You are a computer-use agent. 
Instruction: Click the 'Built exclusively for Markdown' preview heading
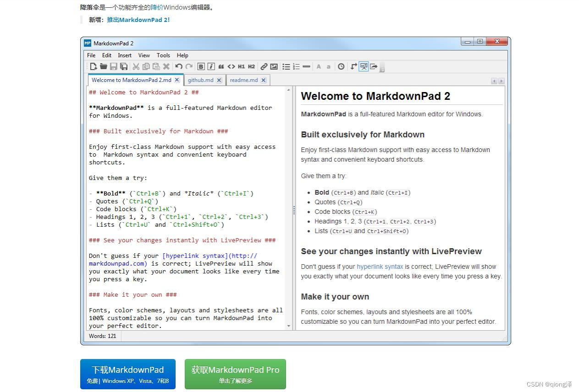363,135
